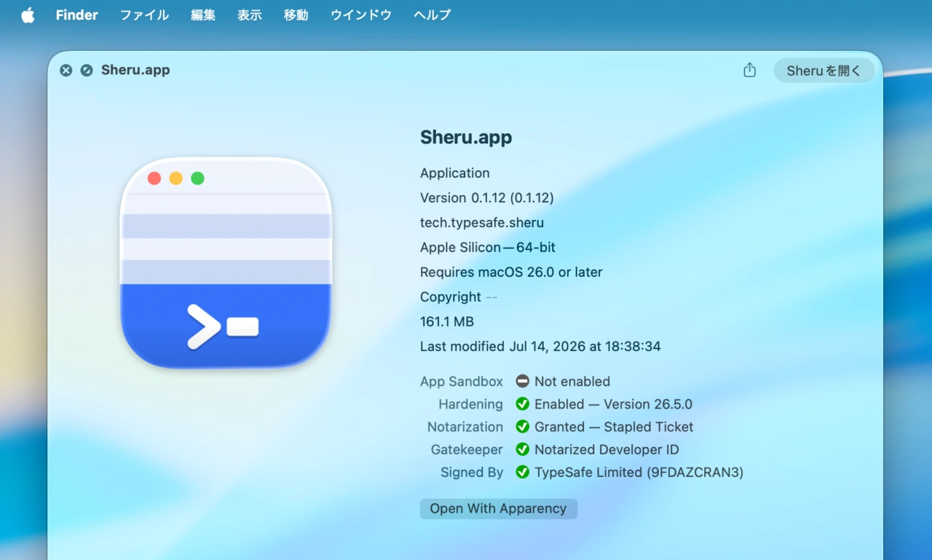
Task: Open the Finder menu
Action: click(x=76, y=15)
